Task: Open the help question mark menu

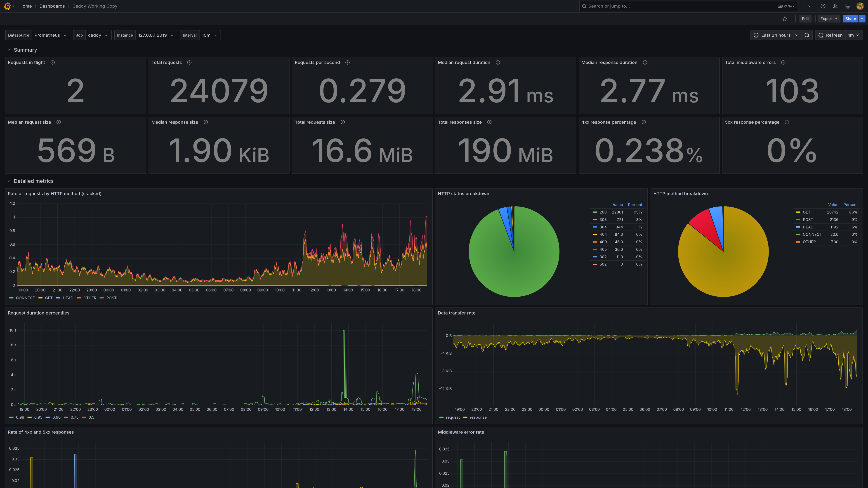Action: pos(823,6)
